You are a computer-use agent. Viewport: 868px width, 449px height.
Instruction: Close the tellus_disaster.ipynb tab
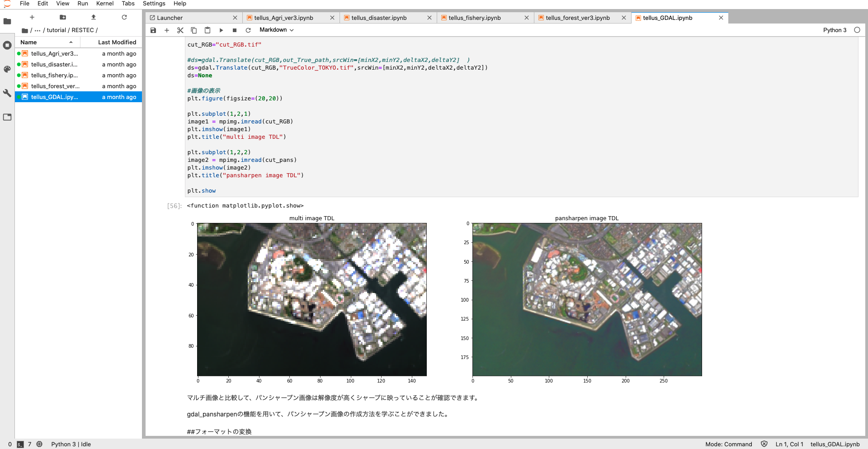point(429,18)
